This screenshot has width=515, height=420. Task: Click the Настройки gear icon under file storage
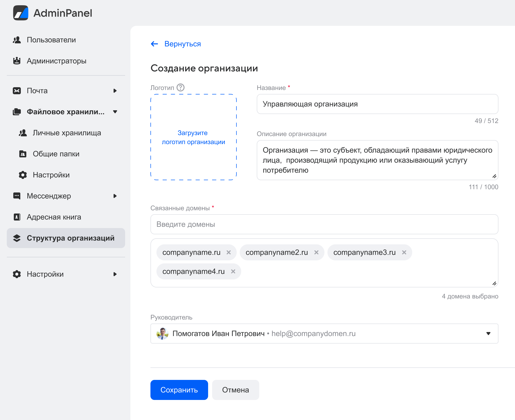pos(23,175)
